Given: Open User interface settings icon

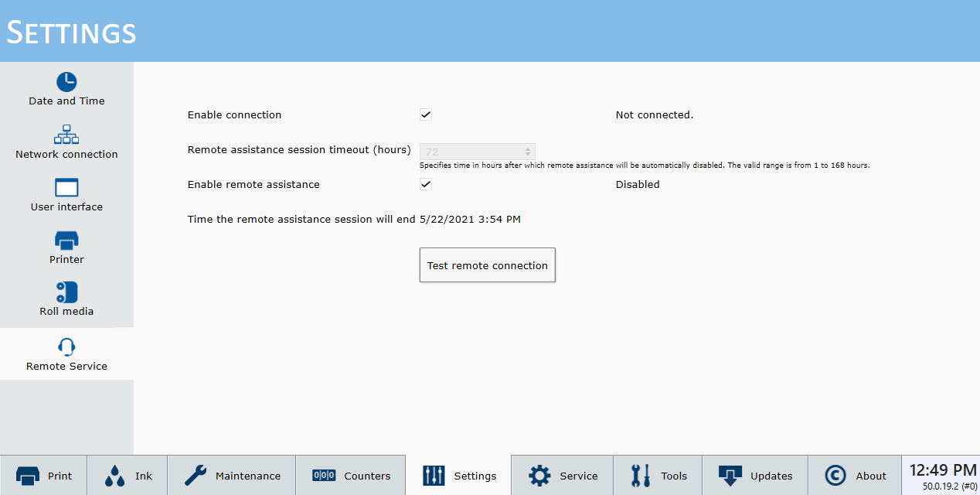Looking at the screenshot, I should 66,188.
